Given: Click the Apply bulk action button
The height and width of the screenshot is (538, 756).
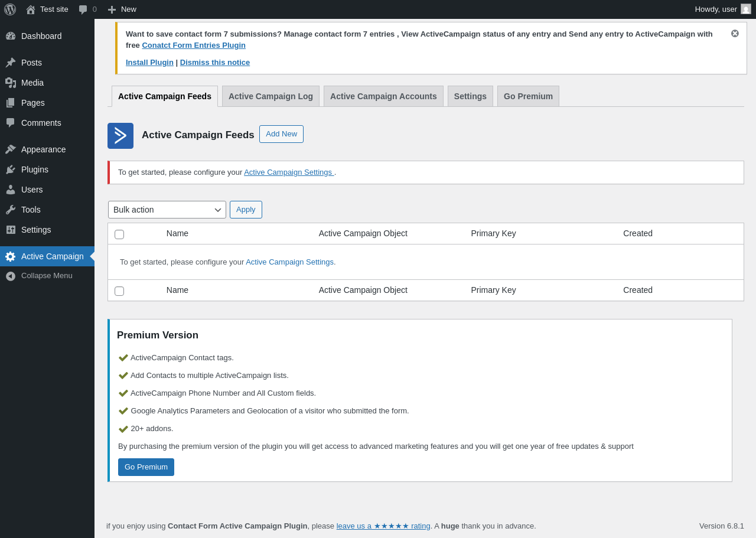Looking at the screenshot, I should tap(246, 210).
